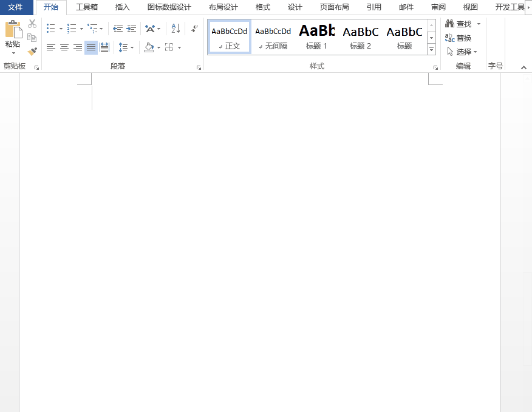Click Select (选择) button
The image size is (532, 412).
(x=462, y=52)
